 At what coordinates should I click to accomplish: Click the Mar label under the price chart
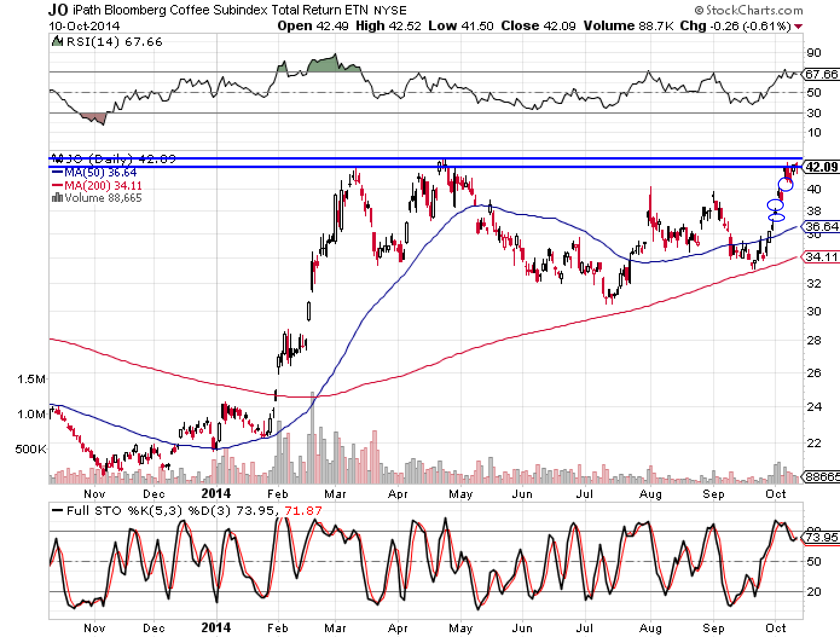click(x=335, y=494)
